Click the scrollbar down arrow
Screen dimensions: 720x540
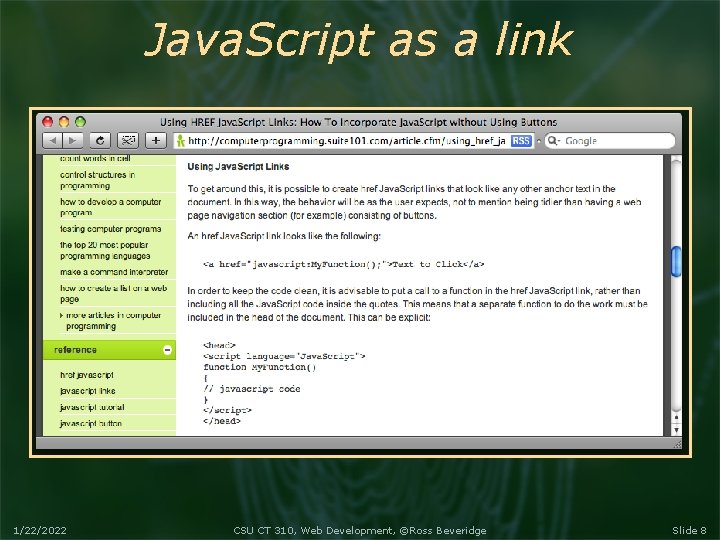676,430
